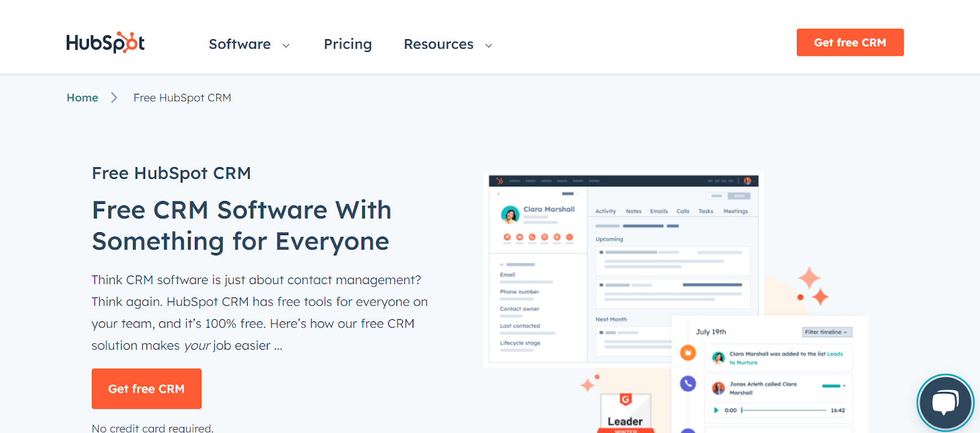The height and width of the screenshot is (433, 980).
Task: Click the Clara Marshall avatar in mockup
Action: [x=510, y=215]
